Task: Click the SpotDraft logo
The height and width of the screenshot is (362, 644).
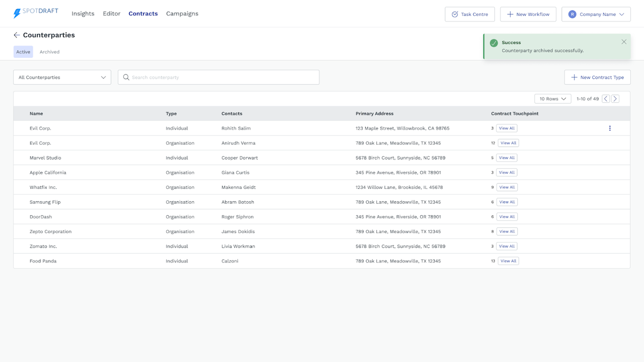Action: click(35, 13)
